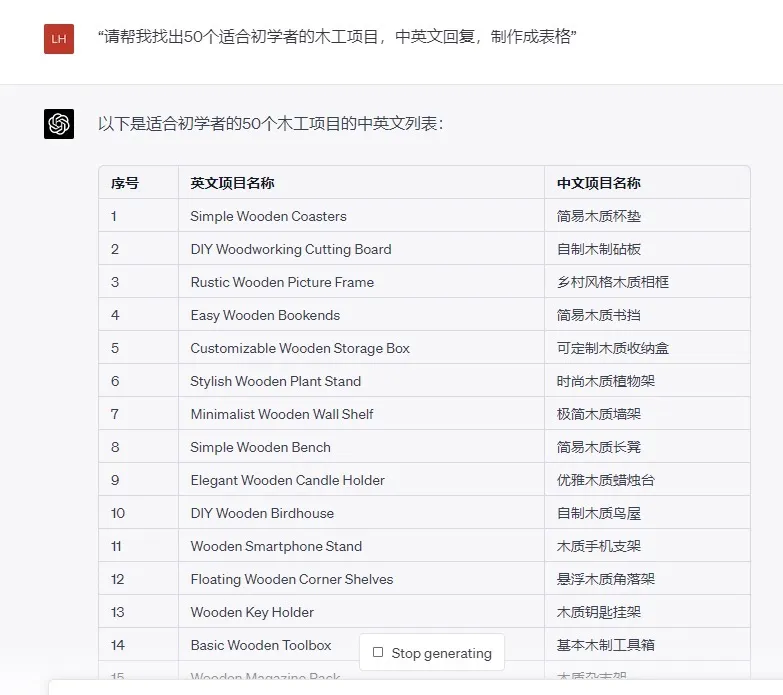
Task: Click the ChatGPT logo avatar
Action: tap(59, 124)
